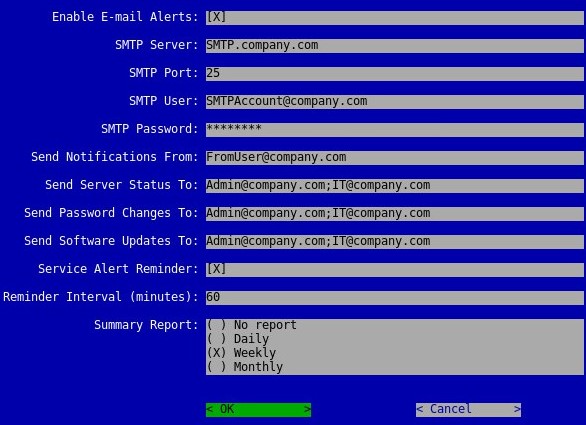The height and width of the screenshot is (425, 586).
Task: Click the Reminder Interval minutes field
Action: click(395, 298)
